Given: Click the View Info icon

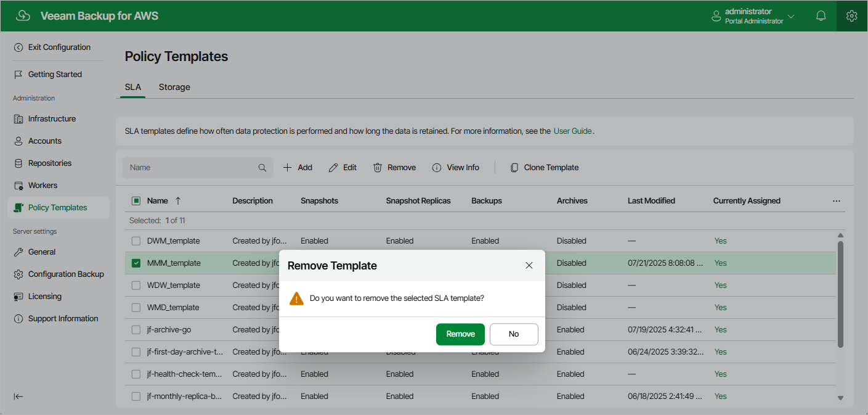Looking at the screenshot, I should [437, 168].
